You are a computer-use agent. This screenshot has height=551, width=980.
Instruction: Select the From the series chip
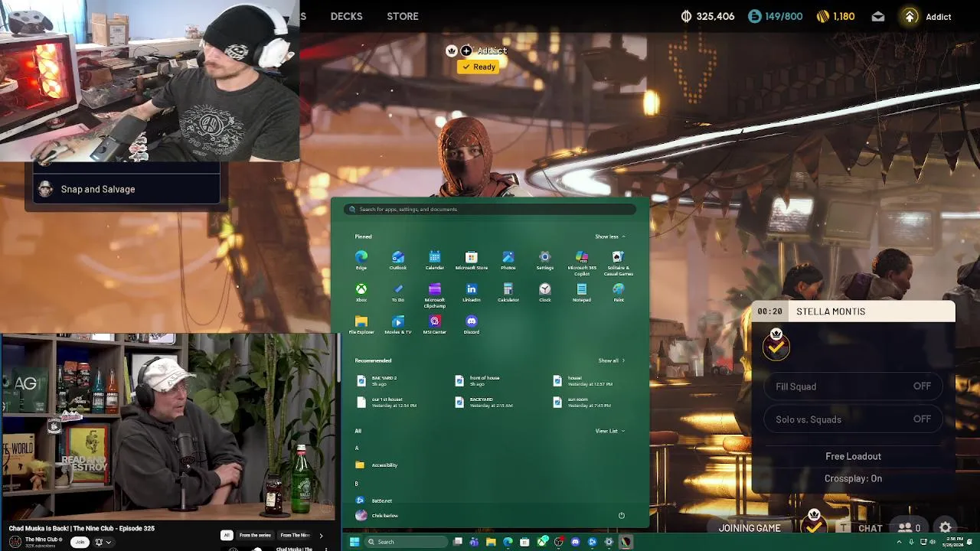click(x=255, y=536)
